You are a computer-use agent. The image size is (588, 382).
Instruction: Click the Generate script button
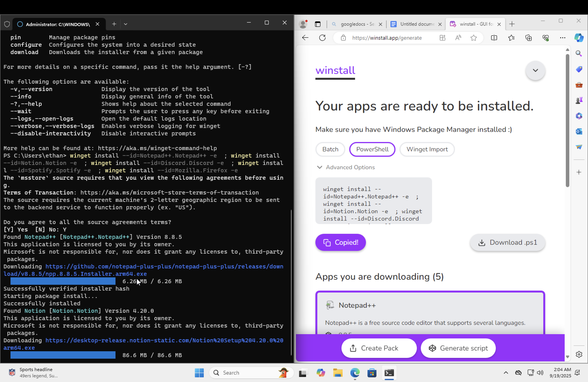pos(458,348)
